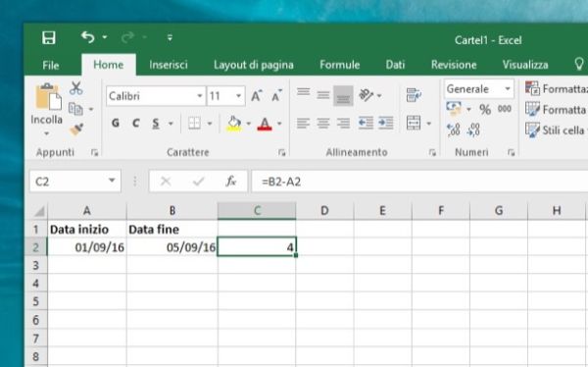This screenshot has height=367, width=588.
Task: Center cell text horizontally
Action: coord(322,123)
